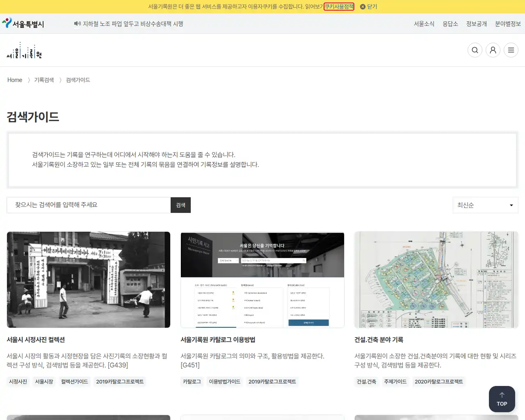Open 분야별정보 menu
525x420 pixels.
click(508, 24)
